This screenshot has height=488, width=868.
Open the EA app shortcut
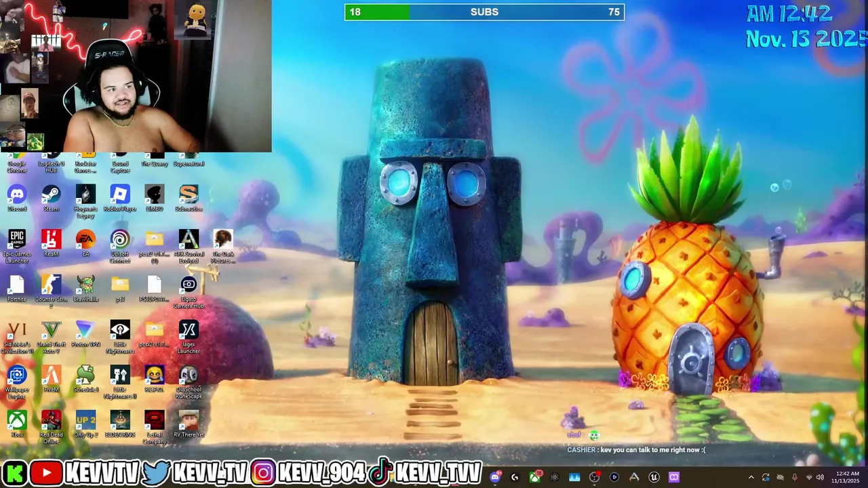click(x=85, y=243)
